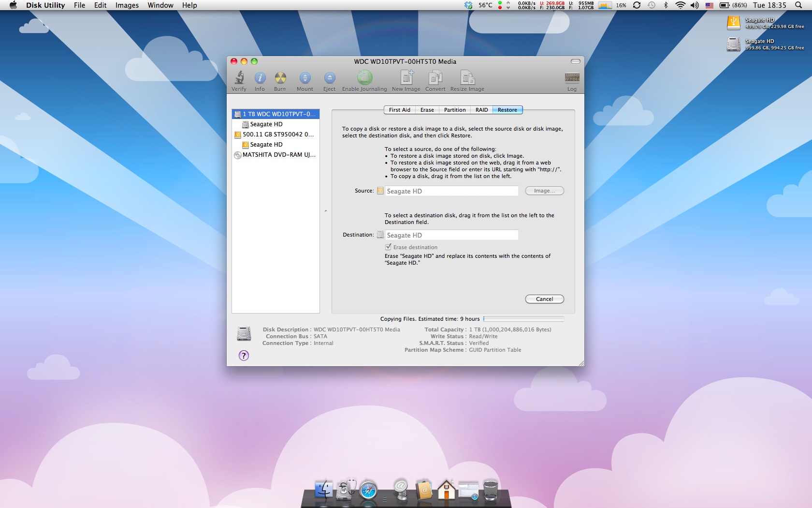Click the sidebar splitter handle

click(x=326, y=211)
